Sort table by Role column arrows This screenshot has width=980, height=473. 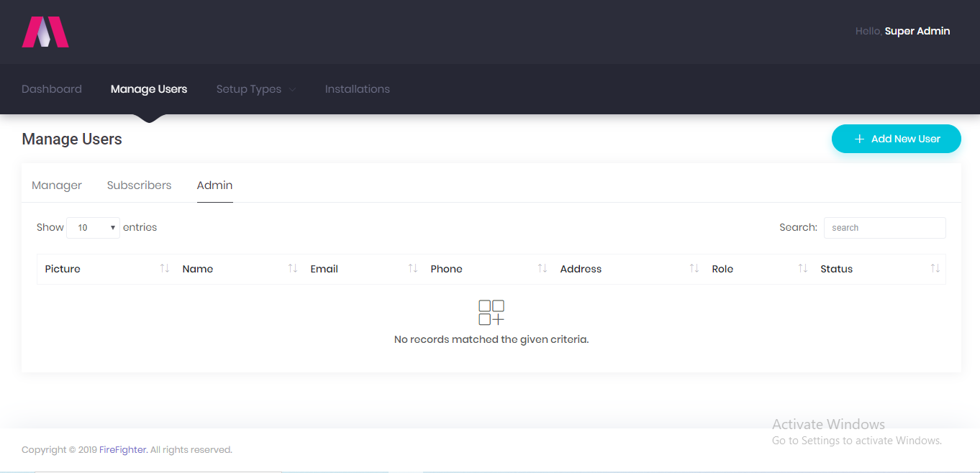click(803, 268)
